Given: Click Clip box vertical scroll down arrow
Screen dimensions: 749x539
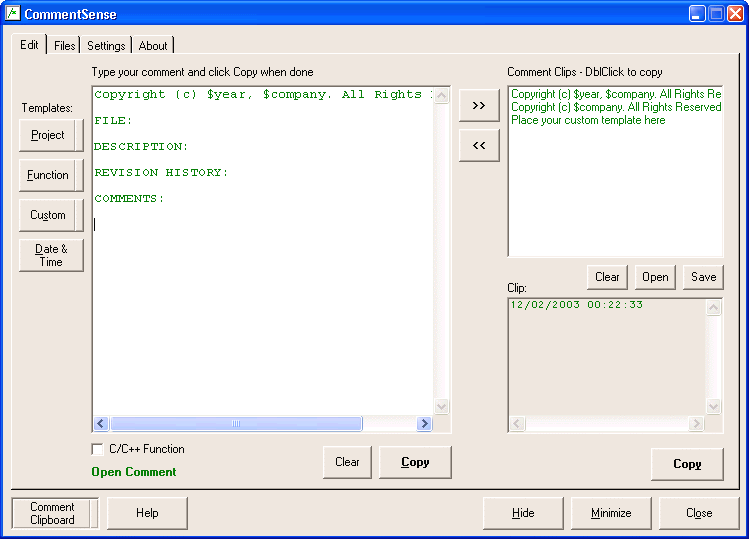Looking at the screenshot, I should 713,407.
